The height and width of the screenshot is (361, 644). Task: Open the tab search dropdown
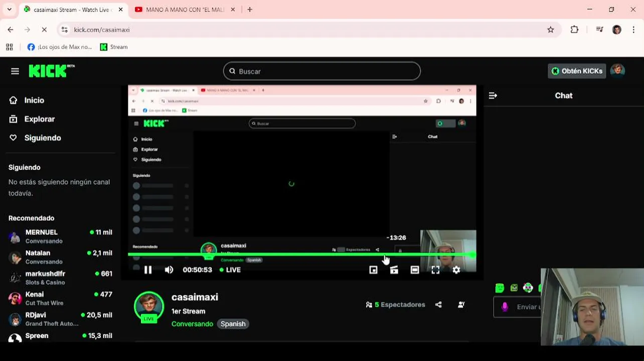(x=9, y=10)
